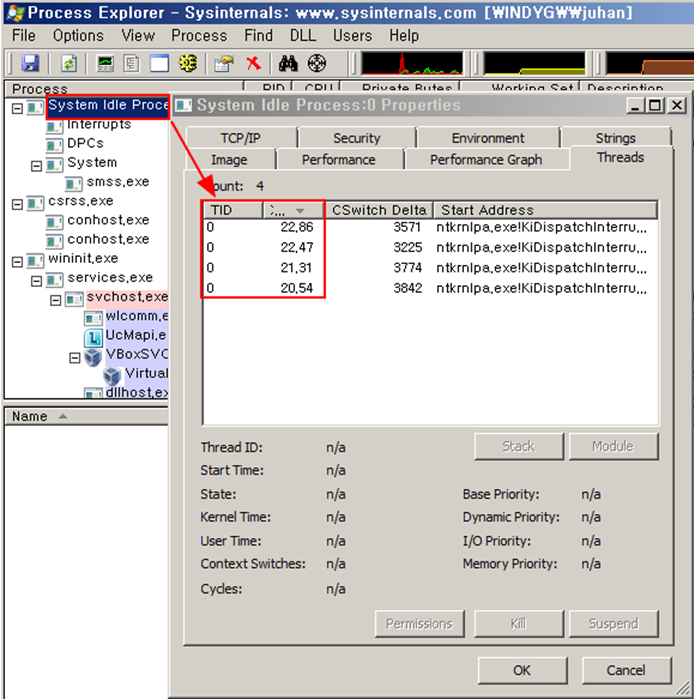Click the smss.exe process icon
694x699 pixels.
coord(74,184)
